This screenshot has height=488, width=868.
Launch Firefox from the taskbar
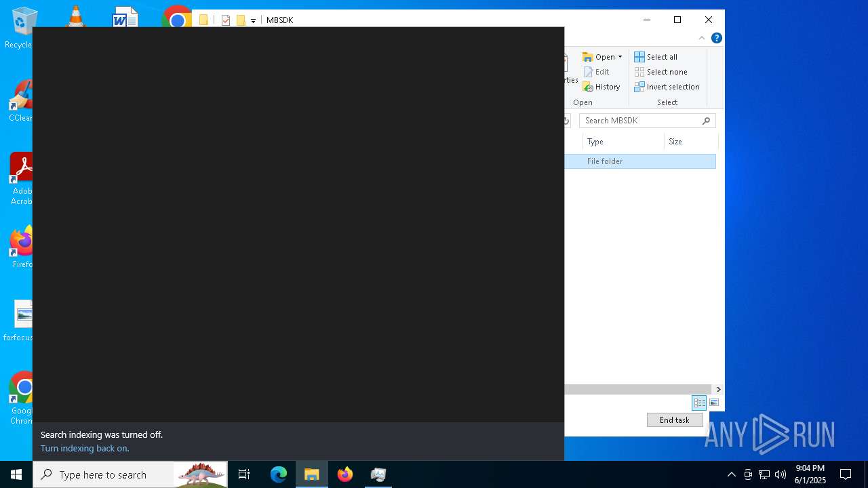coord(345,474)
